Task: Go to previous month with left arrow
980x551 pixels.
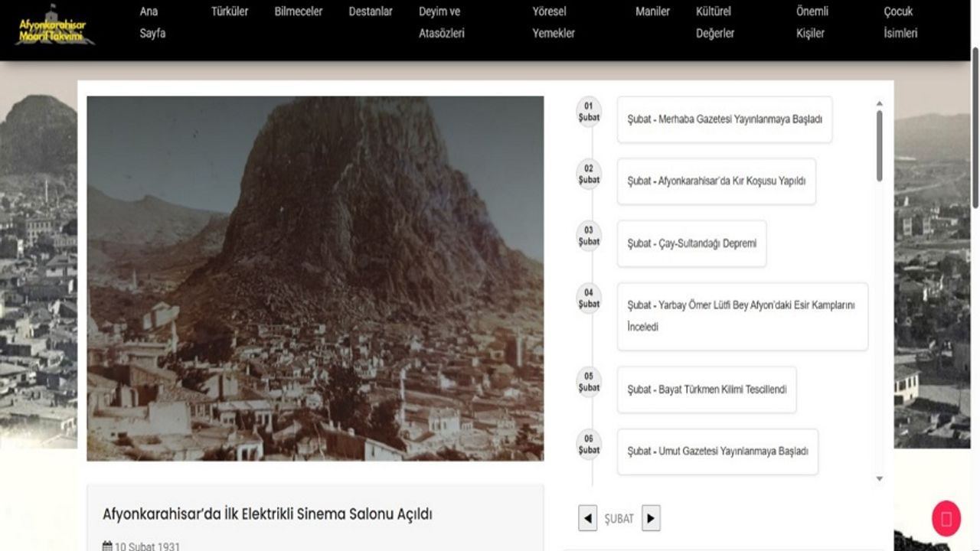Action: (587, 518)
